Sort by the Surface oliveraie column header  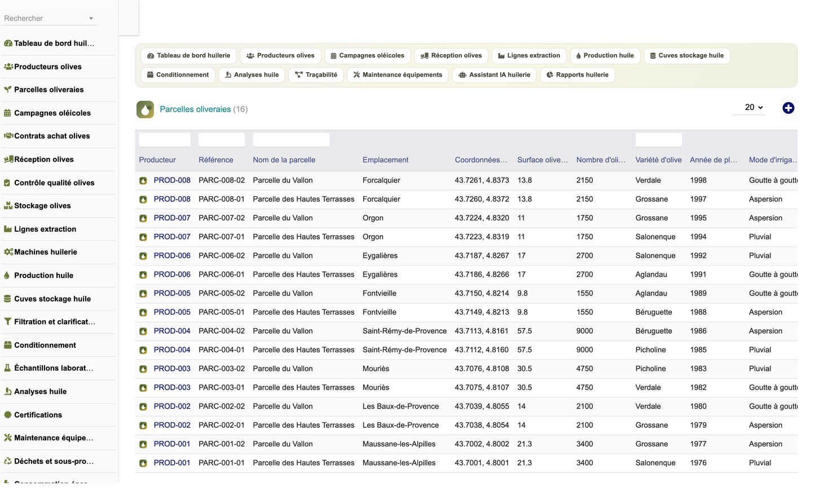pos(543,160)
